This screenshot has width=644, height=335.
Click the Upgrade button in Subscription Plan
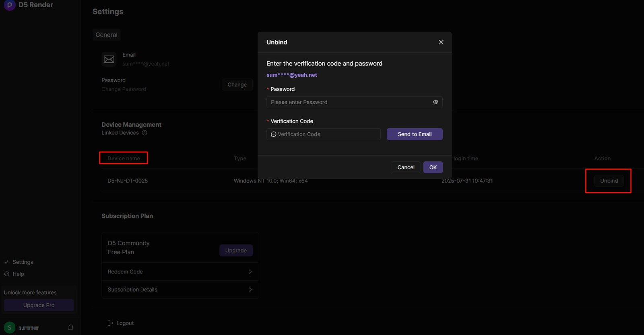[x=236, y=251]
